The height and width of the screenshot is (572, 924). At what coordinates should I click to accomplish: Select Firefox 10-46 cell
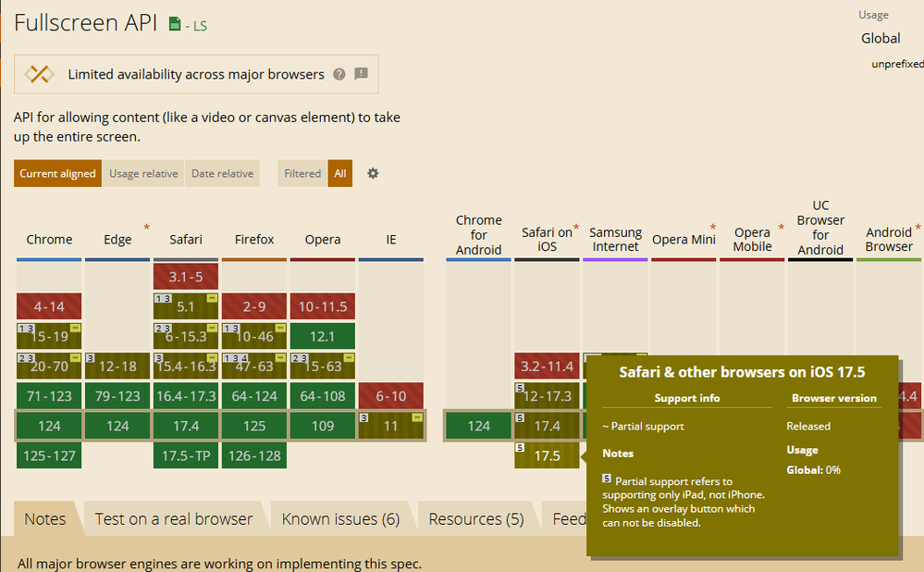point(254,336)
